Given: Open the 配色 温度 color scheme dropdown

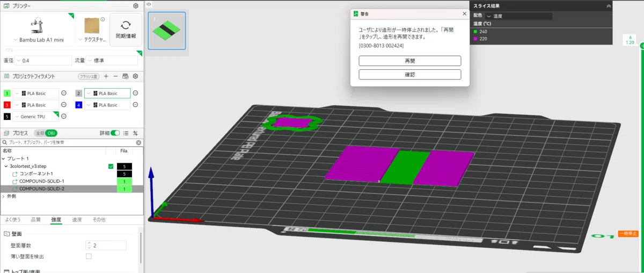Looking at the screenshot, I should pos(518,16).
